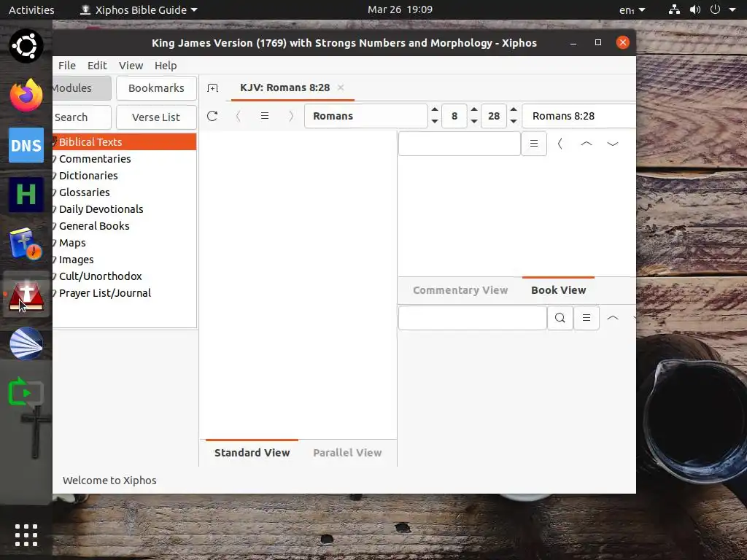Click the magnifier search icon in dictionary pane
Image resolution: width=747 pixels, height=560 pixels.
click(x=560, y=318)
